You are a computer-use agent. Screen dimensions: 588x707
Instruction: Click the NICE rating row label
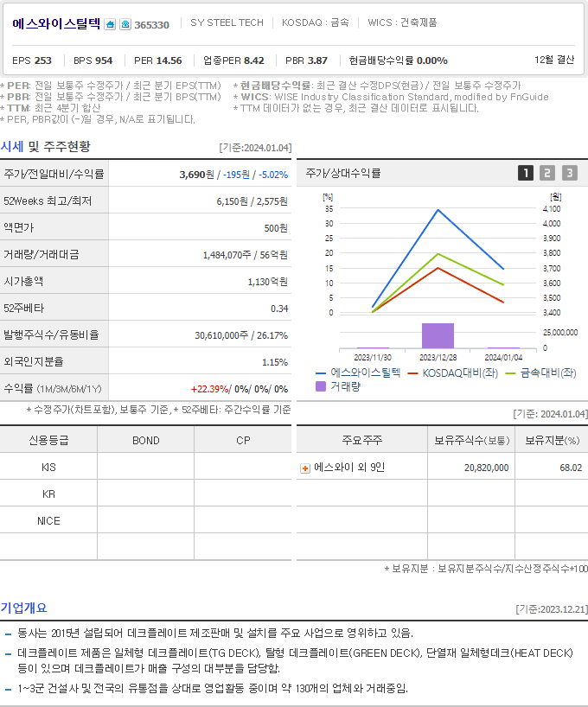click(x=48, y=521)
